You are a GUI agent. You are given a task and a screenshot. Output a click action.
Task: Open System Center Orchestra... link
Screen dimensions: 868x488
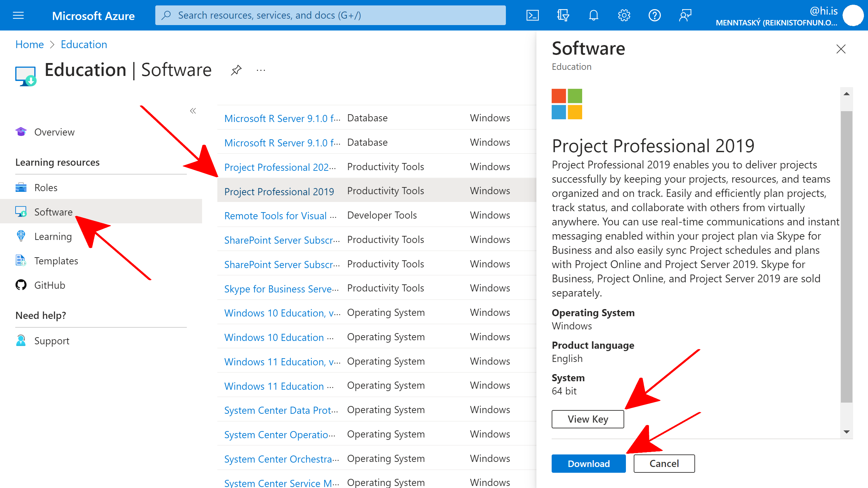click(281, 459)
